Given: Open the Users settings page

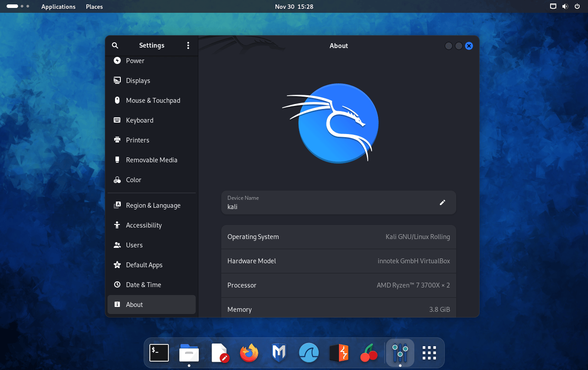Looking at the screenshot, I should pyautogui.click(x=134, y=245).
